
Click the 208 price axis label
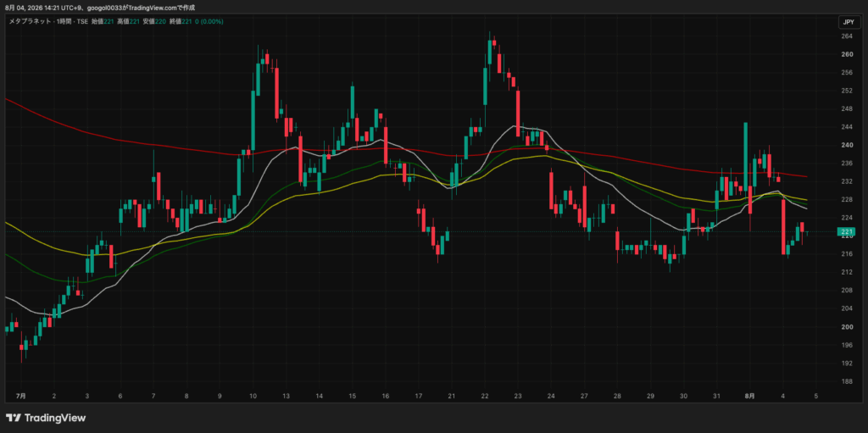[847, 290]
